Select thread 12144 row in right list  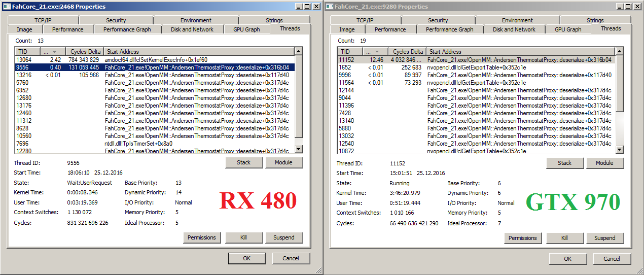point(476,90)
